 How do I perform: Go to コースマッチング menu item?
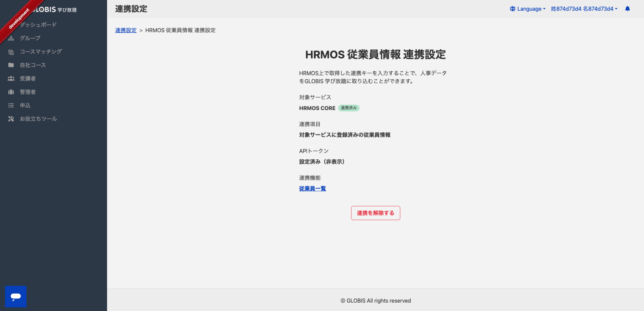(x=41, y=52)
